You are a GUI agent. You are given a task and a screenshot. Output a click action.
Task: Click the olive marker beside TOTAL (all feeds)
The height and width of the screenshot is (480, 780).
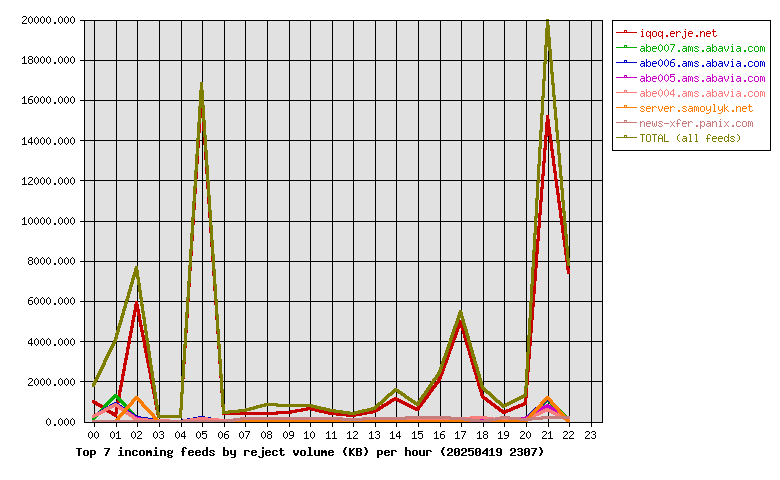pos(626,137)
